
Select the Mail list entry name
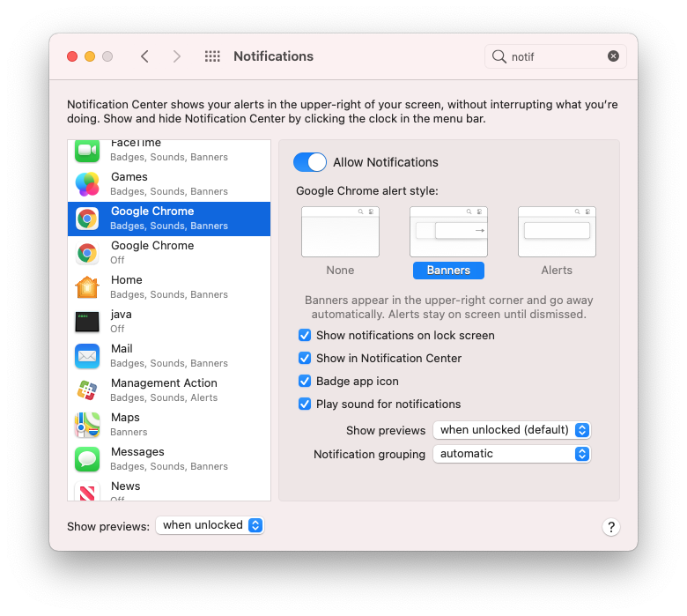122,349
